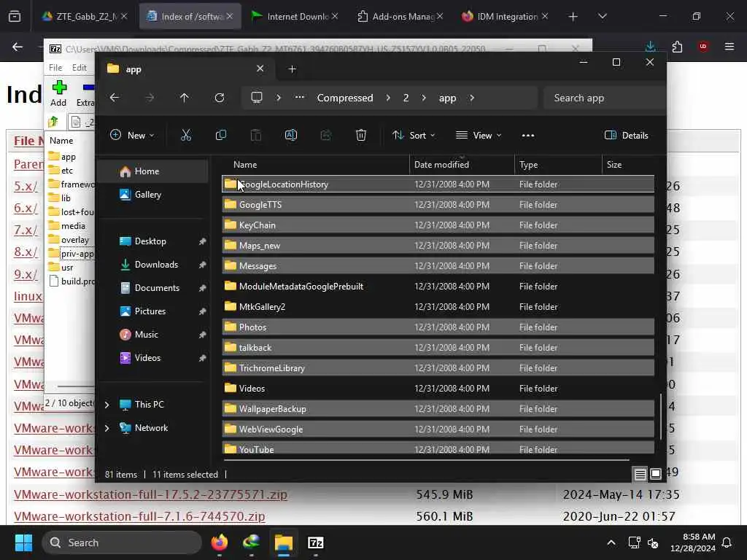Select the MtkGallery2 folder

tap(438, 307)
